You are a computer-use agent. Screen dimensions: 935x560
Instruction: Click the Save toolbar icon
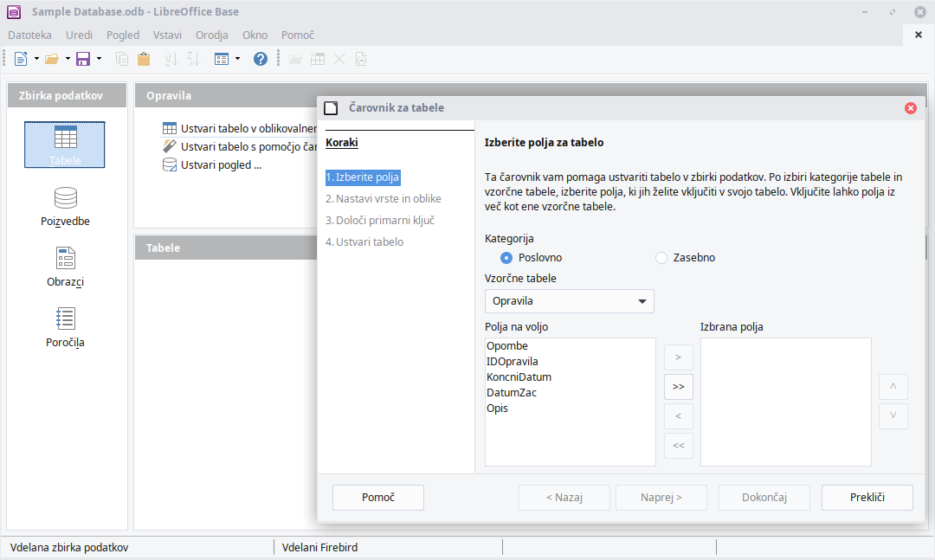click(83, 59)
